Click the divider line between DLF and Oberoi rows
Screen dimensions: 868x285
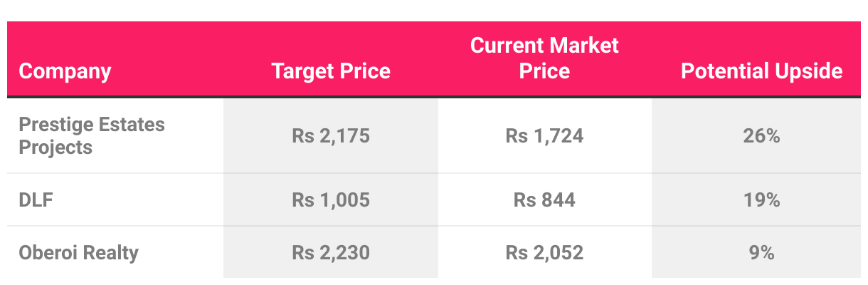[x=114, y=226]
